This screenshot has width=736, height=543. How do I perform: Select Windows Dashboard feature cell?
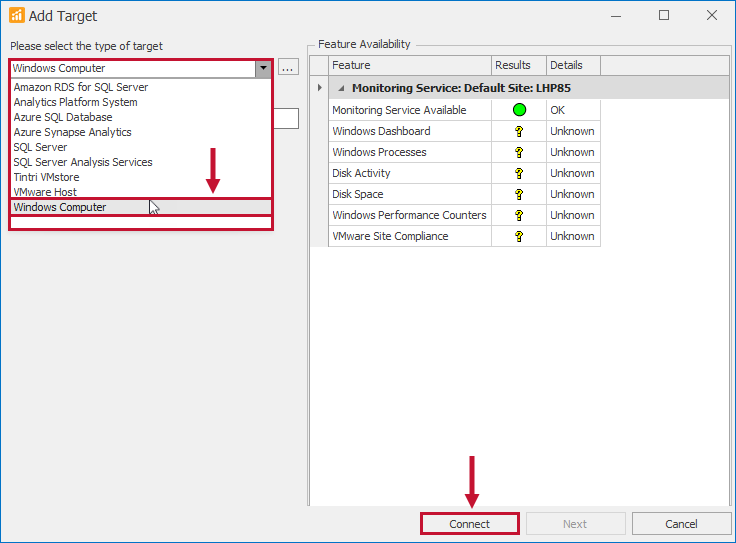click(410, 131)
